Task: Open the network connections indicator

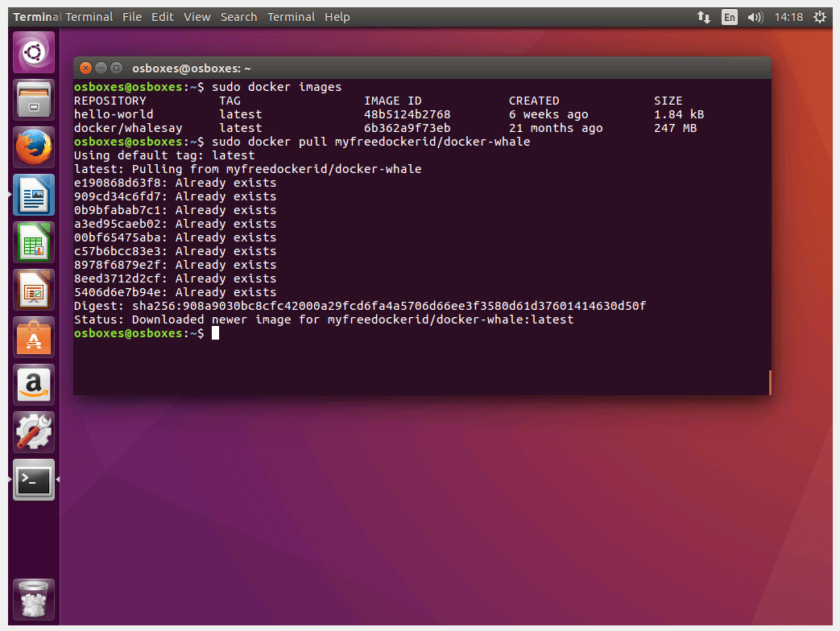Action: (704, 17)
